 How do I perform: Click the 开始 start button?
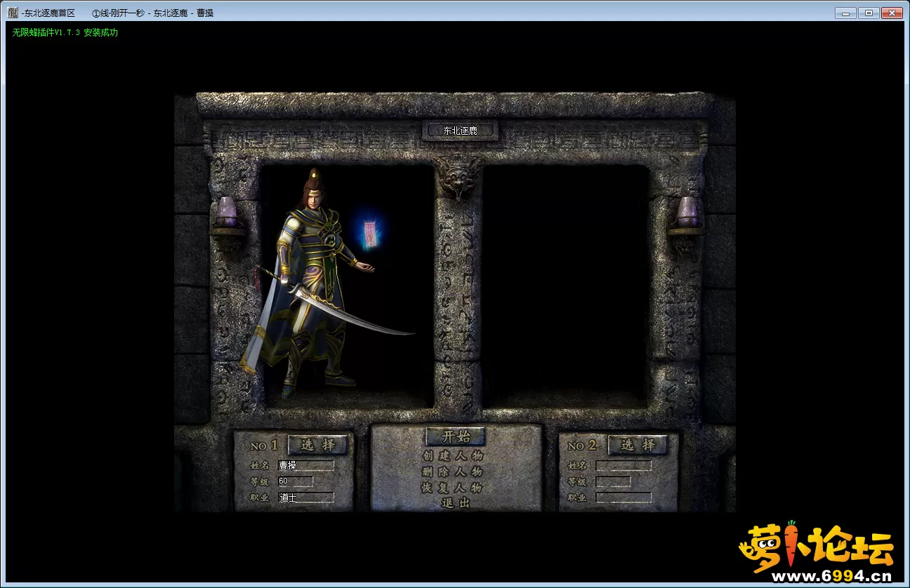tap(456, 436)
